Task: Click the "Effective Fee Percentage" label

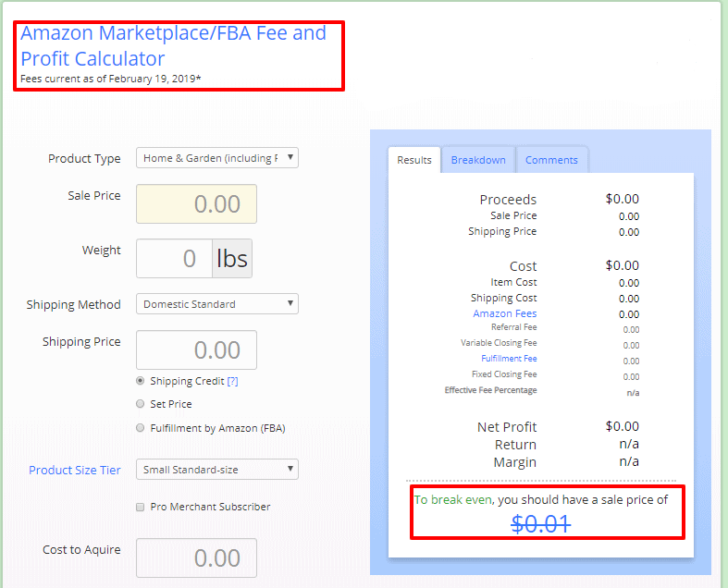Action: [x=491, y=390]
